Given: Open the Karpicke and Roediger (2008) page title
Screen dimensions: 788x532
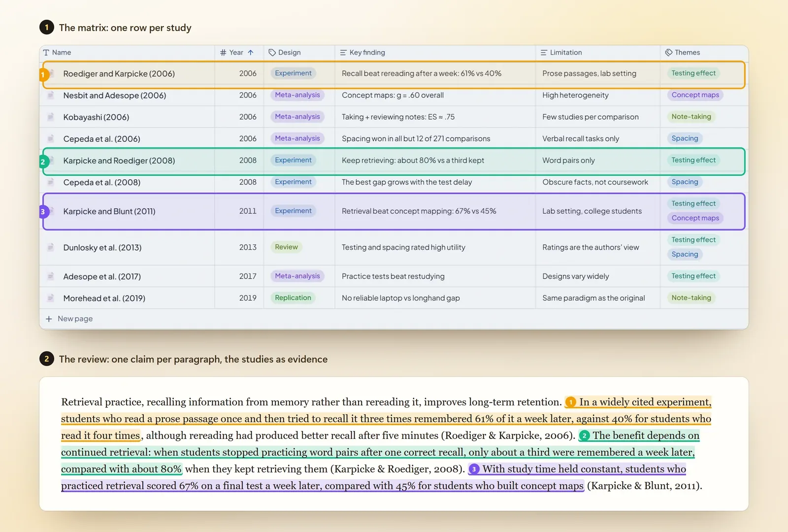Looking at the screenshot, I should (x=119, y=161).
